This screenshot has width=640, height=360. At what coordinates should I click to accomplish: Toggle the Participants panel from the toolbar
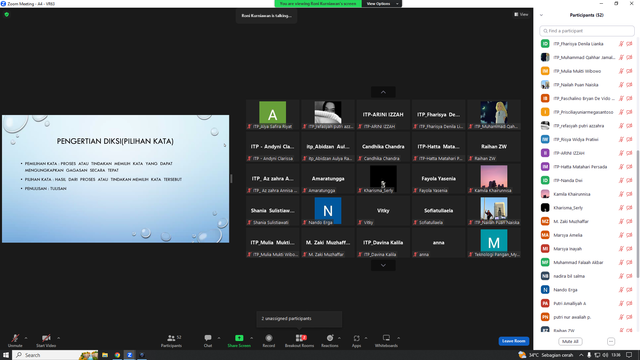(171, 340)
